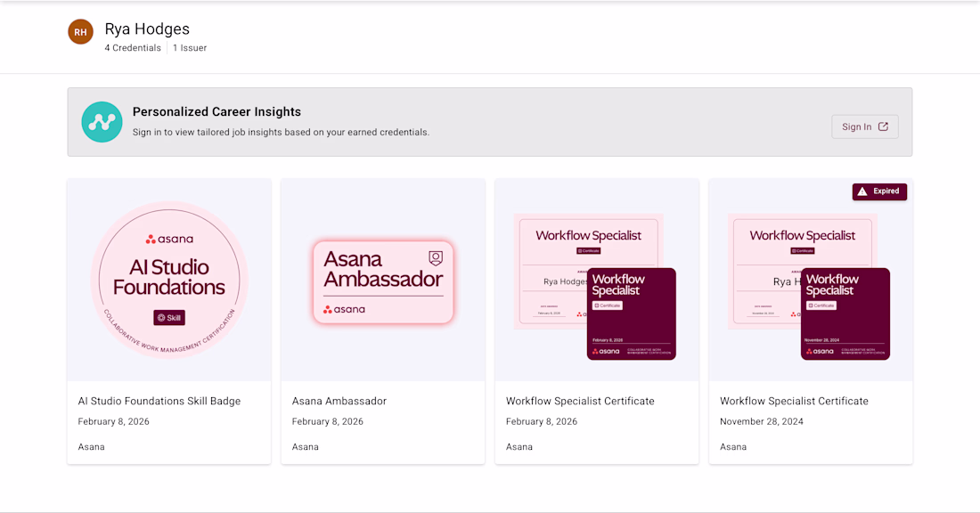The height and width of the screenshot is (513, 980).
Task: Click the shield icon on Asana Ambassador badge
Action: point(436,258)
